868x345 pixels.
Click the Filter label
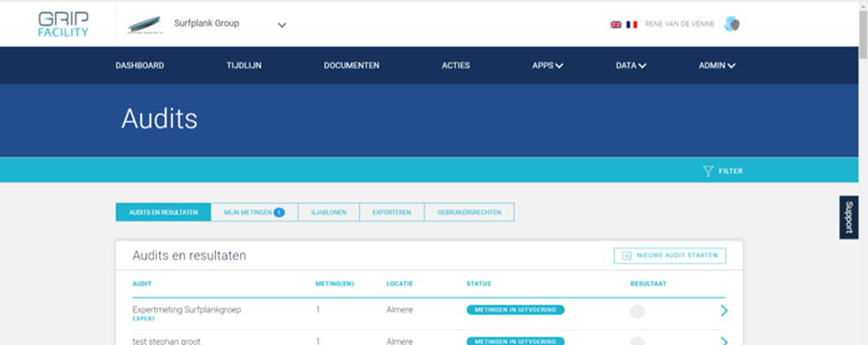point(731,171)
